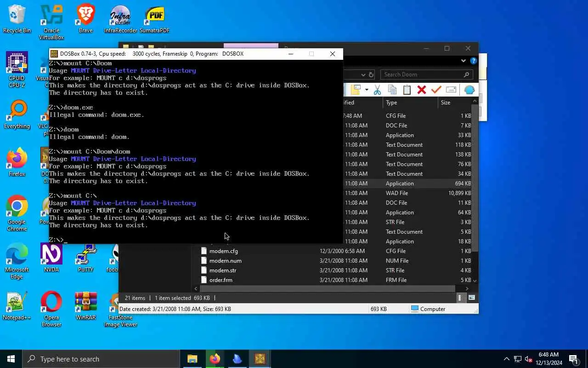Open PuTTY desktop icon
The image size is (588, 368).
click(86, 259)
